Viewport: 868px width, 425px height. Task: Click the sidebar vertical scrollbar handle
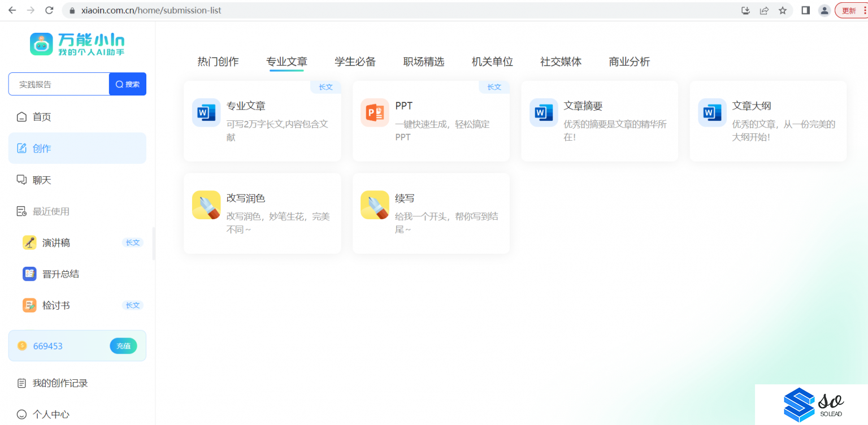[x=154, y=244]
